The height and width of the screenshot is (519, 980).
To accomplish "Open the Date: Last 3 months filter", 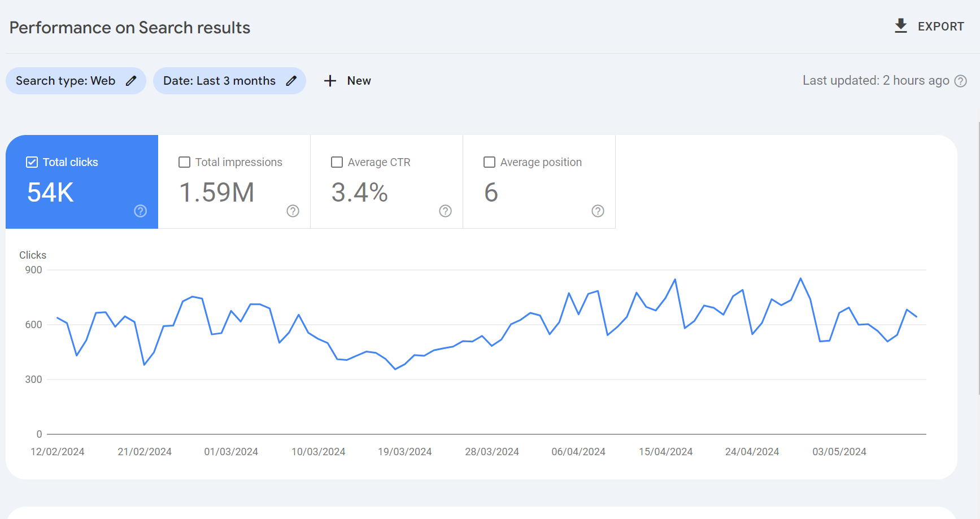I will click(219, 81).
